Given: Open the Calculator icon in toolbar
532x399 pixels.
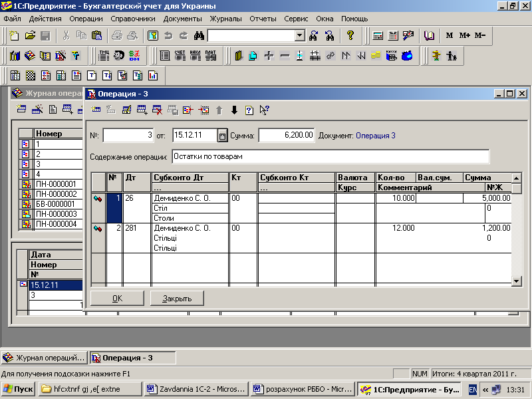Looking at the screenshot, I should coord(378,36).
